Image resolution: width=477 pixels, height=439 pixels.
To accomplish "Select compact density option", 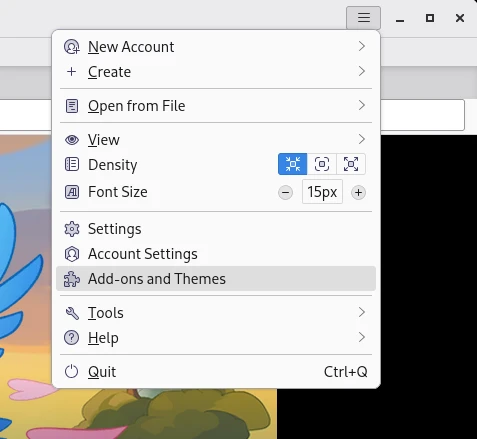I will [x=293, y=164].
